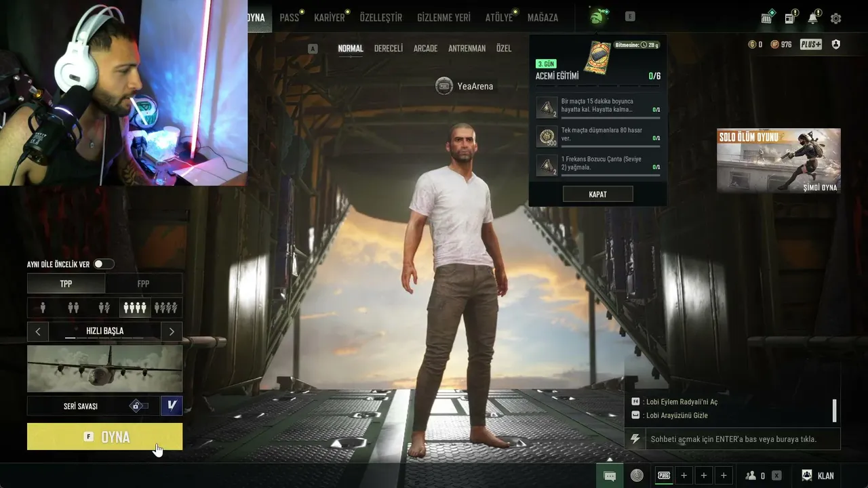868x488 pixels.
Task: Open the GİZLENME YERİ tab
Action: pos(443,18)
